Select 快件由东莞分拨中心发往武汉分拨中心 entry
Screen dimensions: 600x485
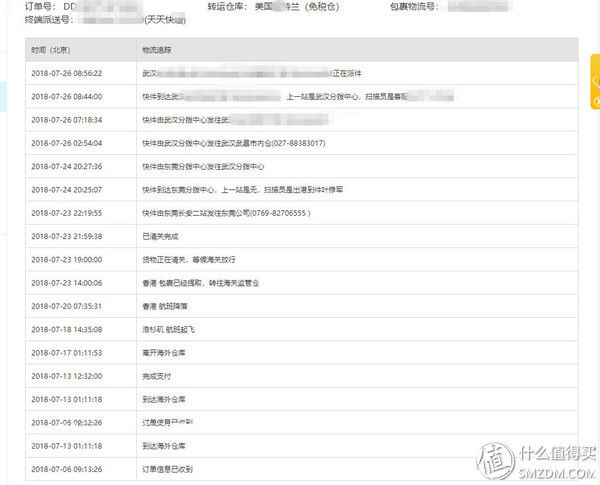203,167
